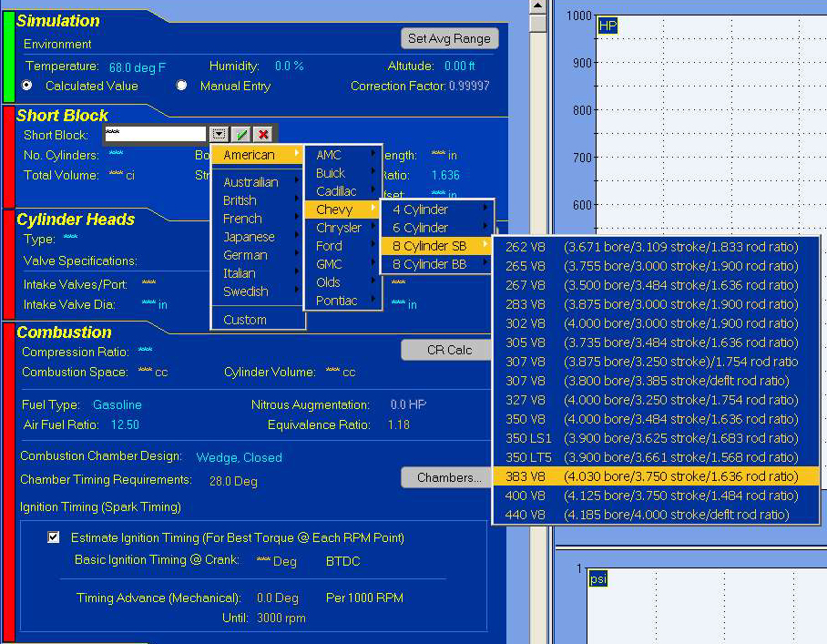Toggle Estimate Ignition Timing checkbox
Image resolution: width=827 pixels, height=644 pixels.
53,537
